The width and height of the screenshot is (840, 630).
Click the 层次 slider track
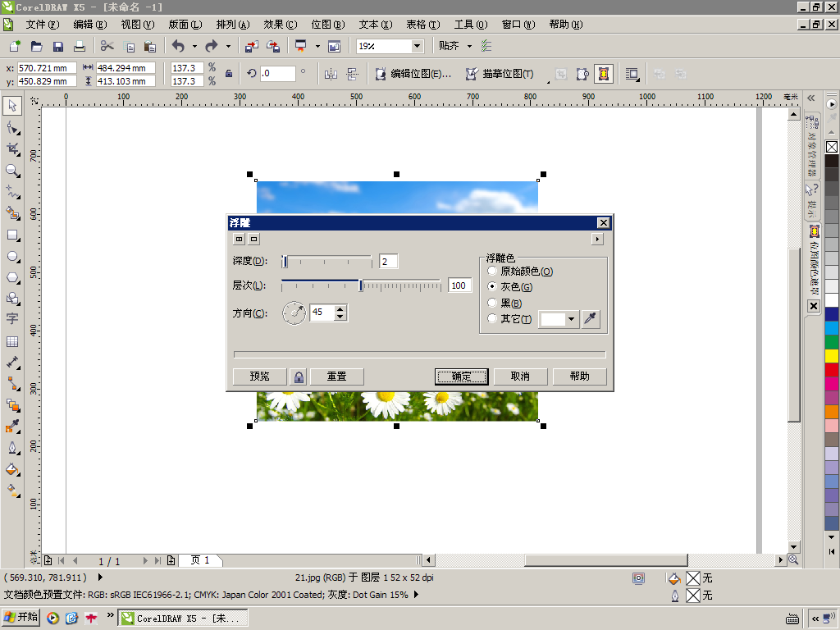click(x=361, y=285)
